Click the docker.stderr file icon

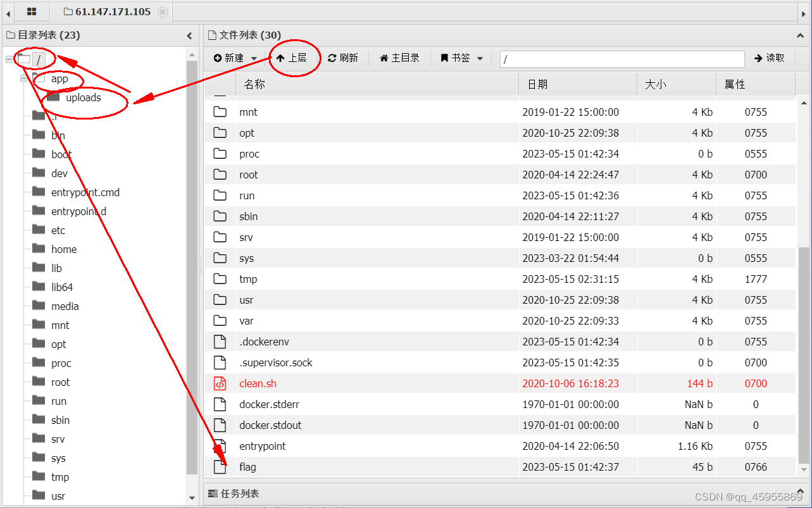click(220, 404)
